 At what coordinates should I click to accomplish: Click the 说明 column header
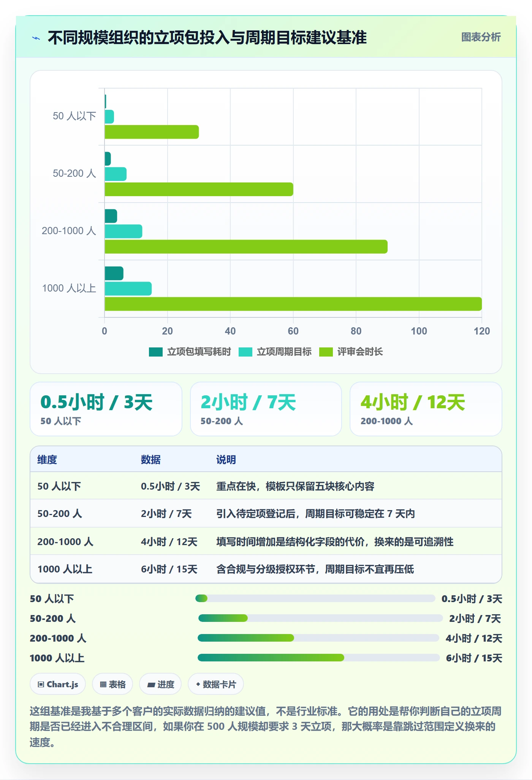point(226,460)
